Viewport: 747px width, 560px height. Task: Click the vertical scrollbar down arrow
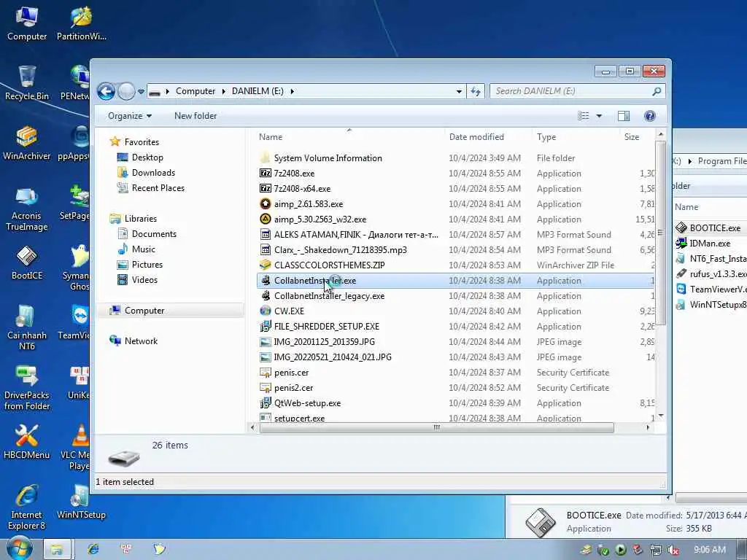pos(661,416)
